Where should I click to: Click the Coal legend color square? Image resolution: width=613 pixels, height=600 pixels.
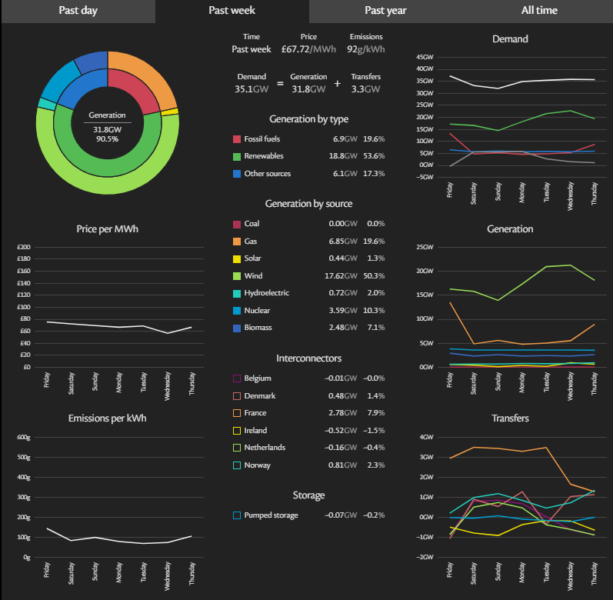tap(237, 225)
